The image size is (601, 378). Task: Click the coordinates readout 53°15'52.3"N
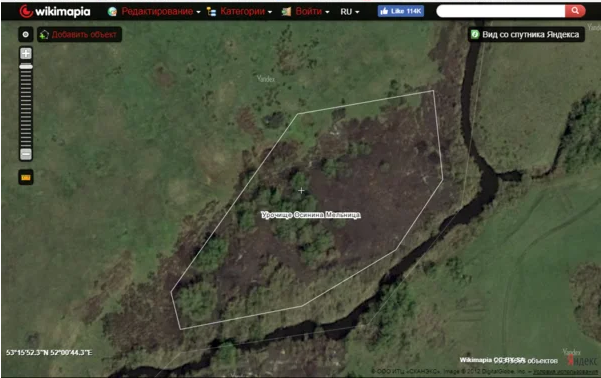49,352
